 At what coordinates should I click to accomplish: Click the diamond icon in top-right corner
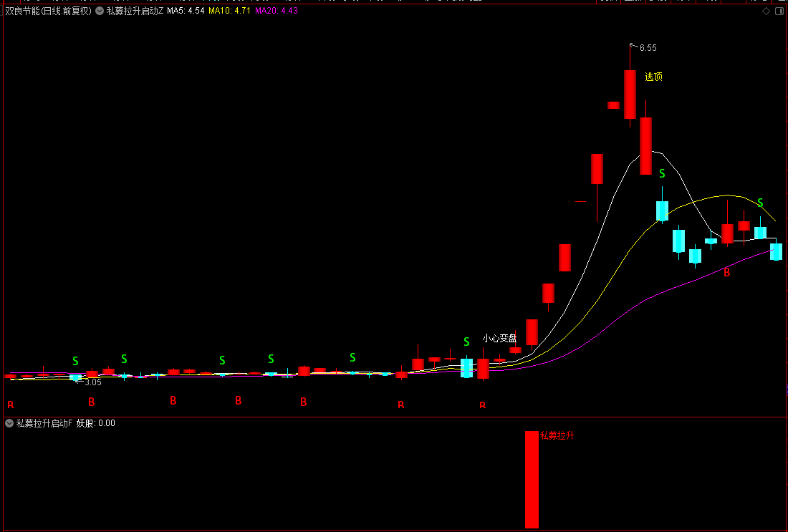[766, 11]
